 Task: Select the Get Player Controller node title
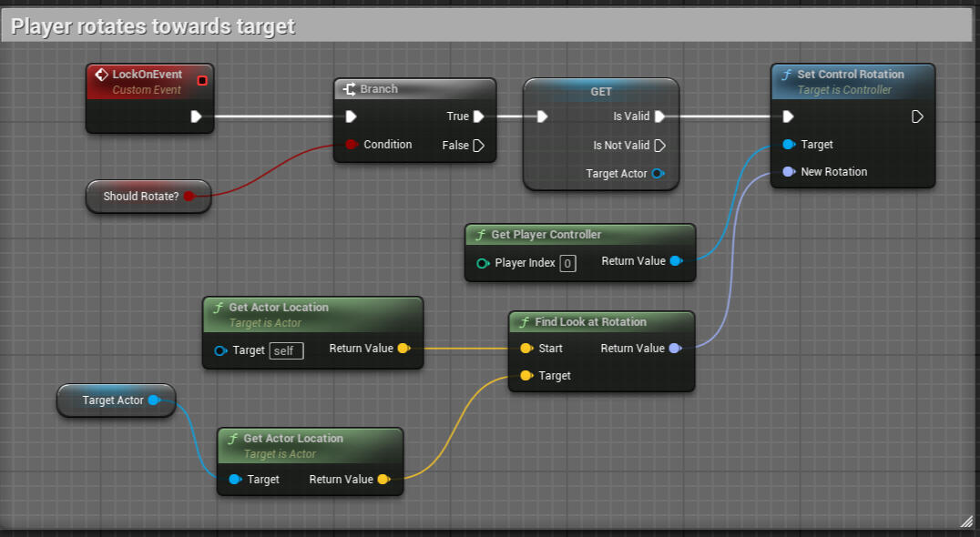pos(546,235)
